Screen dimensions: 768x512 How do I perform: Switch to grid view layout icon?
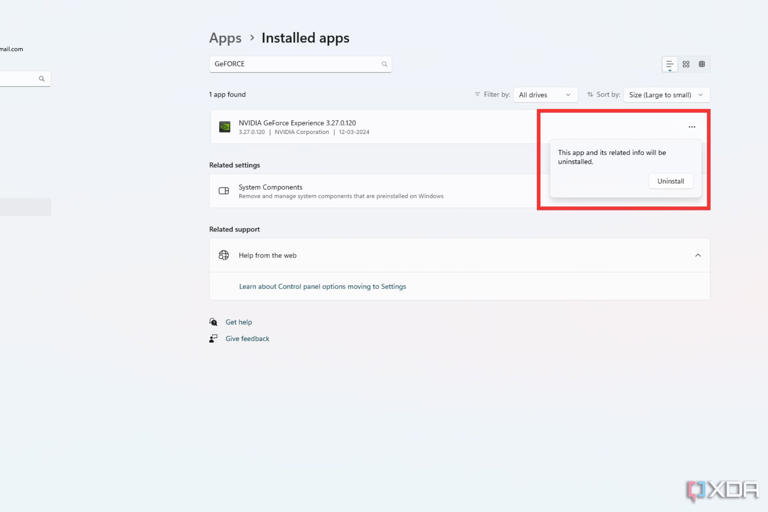686,64
